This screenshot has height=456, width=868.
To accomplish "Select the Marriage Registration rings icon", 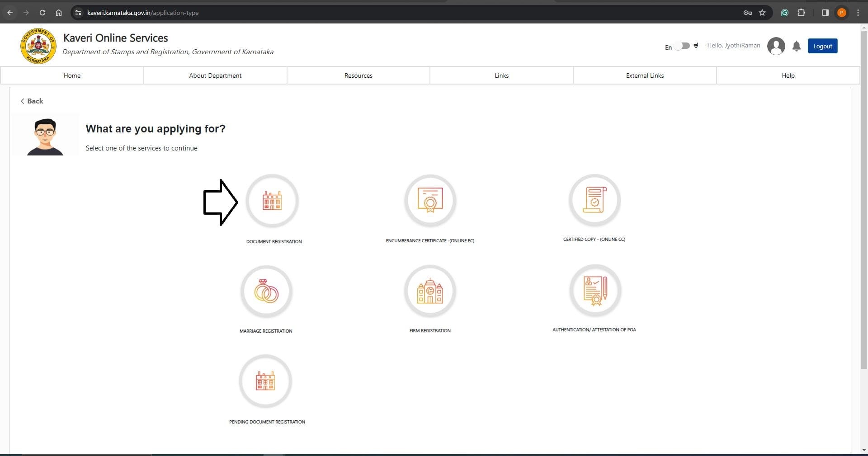I will (x=266, y=291).
